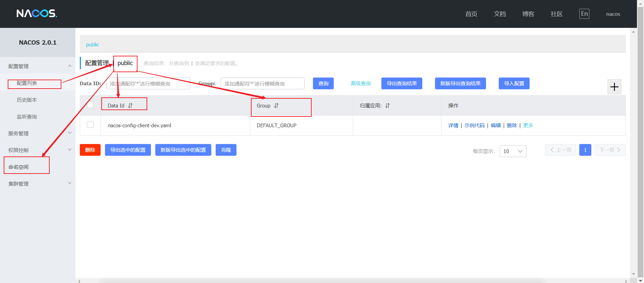Click the NACOS logo
644x283 pixels.
(37, 13)
